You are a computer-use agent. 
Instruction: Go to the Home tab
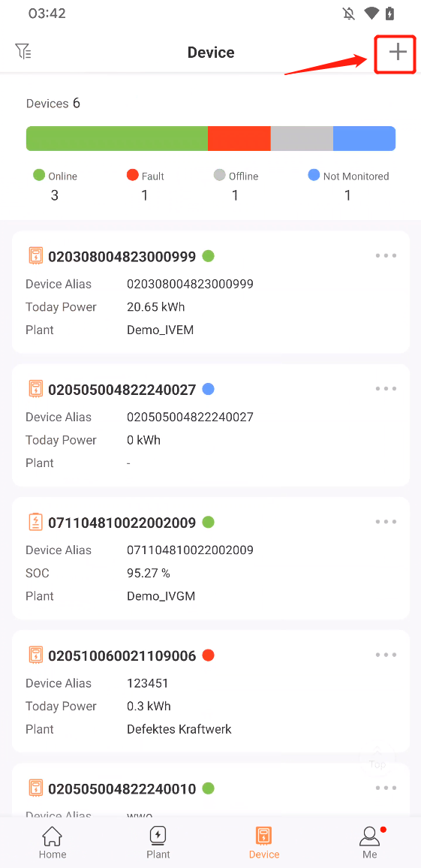tap(52, 842)
